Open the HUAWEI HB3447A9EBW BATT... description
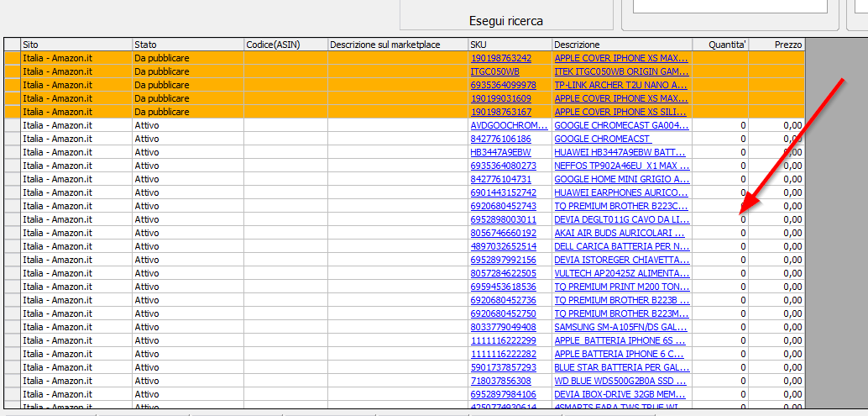 (x=622, y=152)
